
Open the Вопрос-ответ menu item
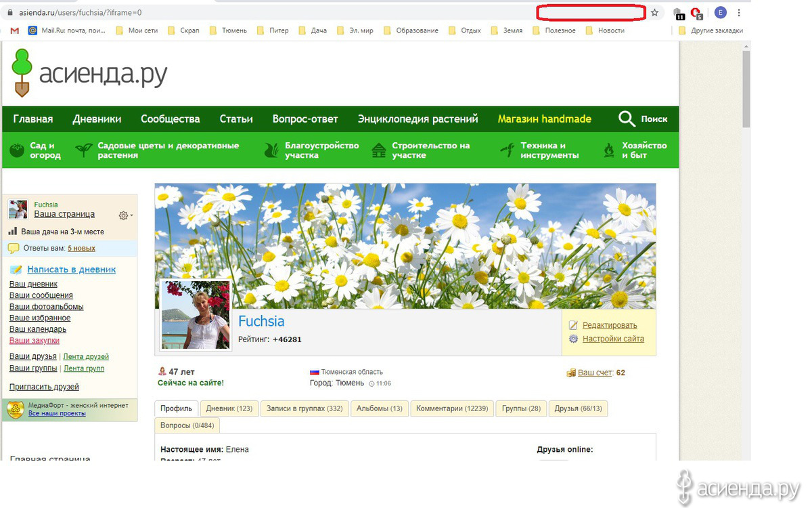(305, 119)
